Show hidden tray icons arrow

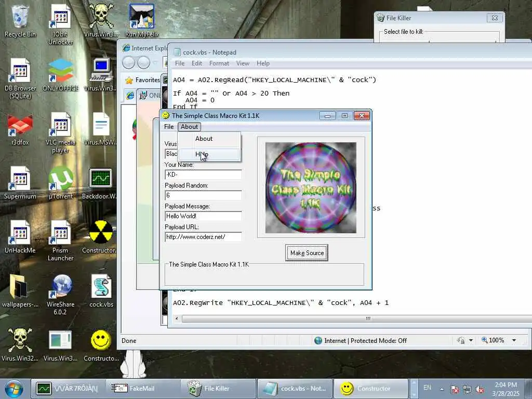(x=442, y=390)
